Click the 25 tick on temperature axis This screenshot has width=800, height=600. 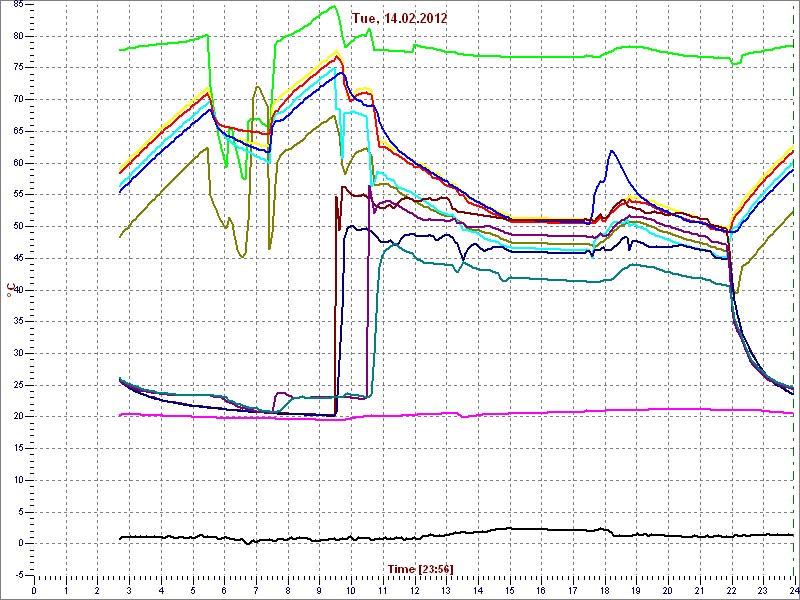click(18, 385)
